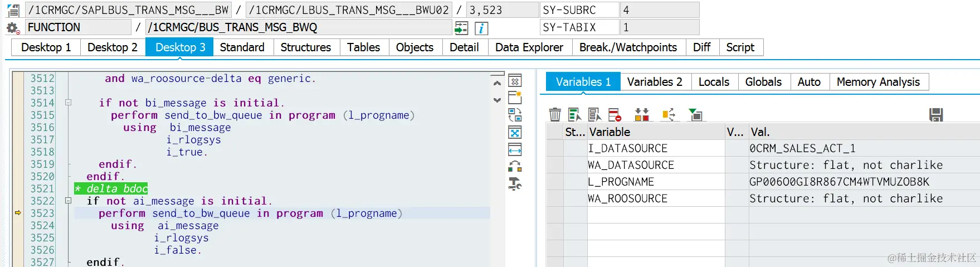Viewport: 980px width, 267px height.
Task: Click the breakpoint margin at line 3515
Action: click(18, 115)
